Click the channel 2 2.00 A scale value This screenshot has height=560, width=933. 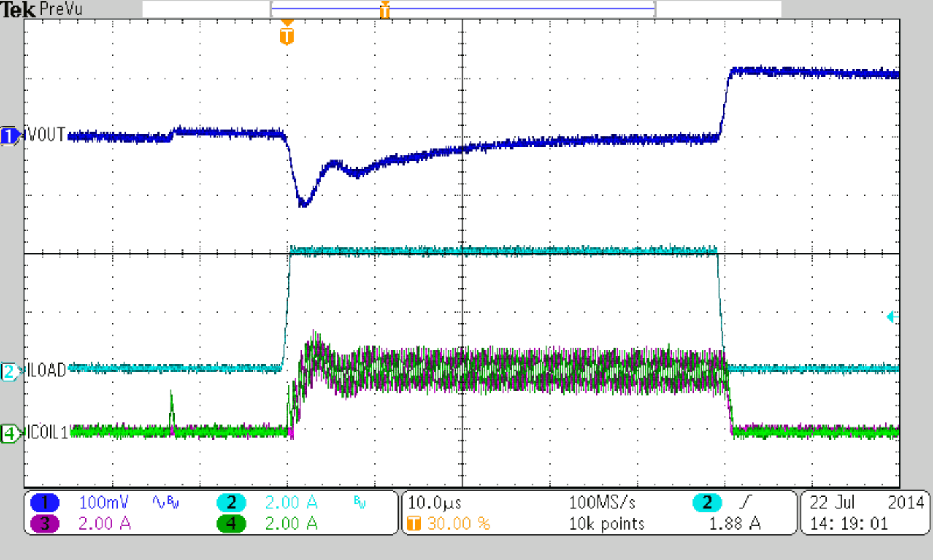(290, 502)
